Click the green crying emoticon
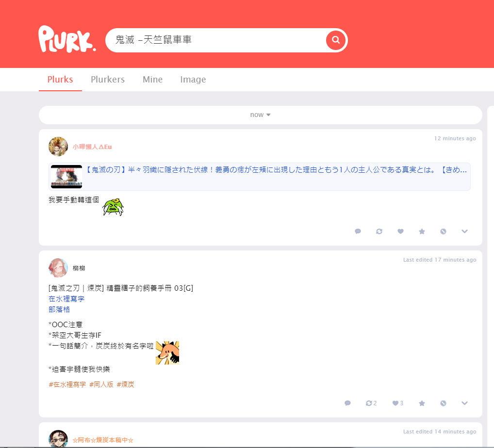 pos(113,207)
